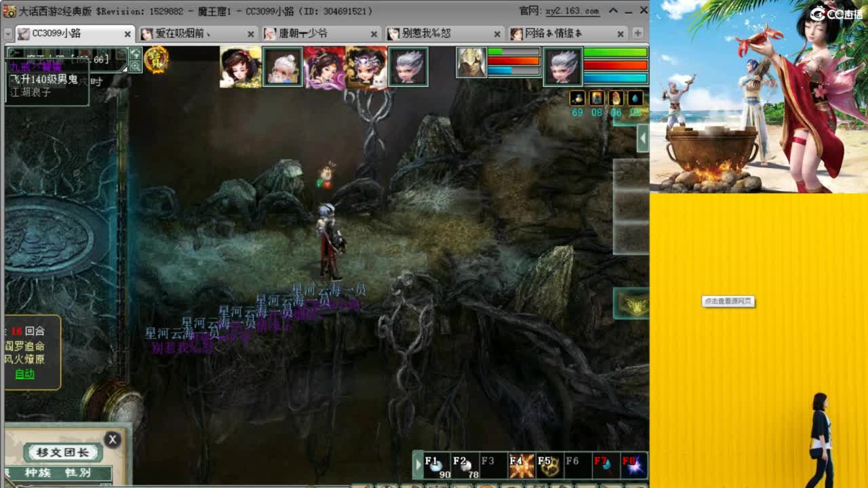This screenshot has height=488, width=868.
Task: Activate the F4 fire burst skill
Action: click(x=522, y=466)
